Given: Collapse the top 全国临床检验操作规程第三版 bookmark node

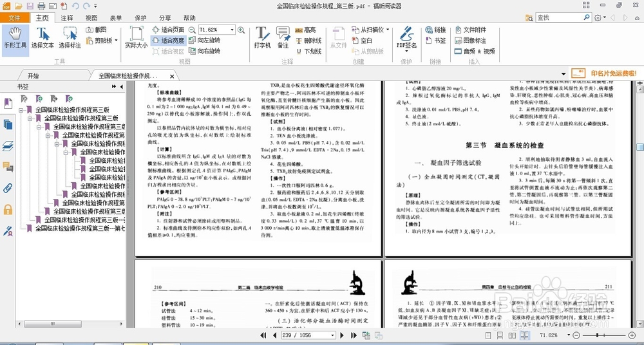Looking at the screenshot, I should point(21,110).
